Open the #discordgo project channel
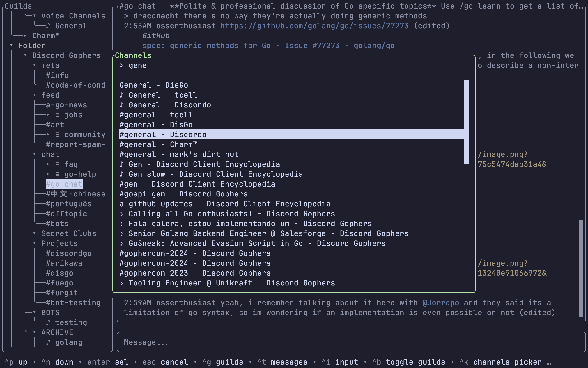Viewport: 588px width, 368px height. 69,253
